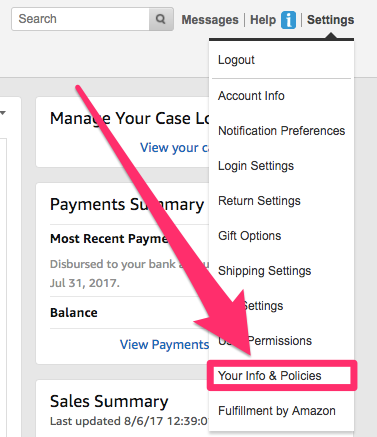Choose Gift Options in menu

(x=249, y=236)
